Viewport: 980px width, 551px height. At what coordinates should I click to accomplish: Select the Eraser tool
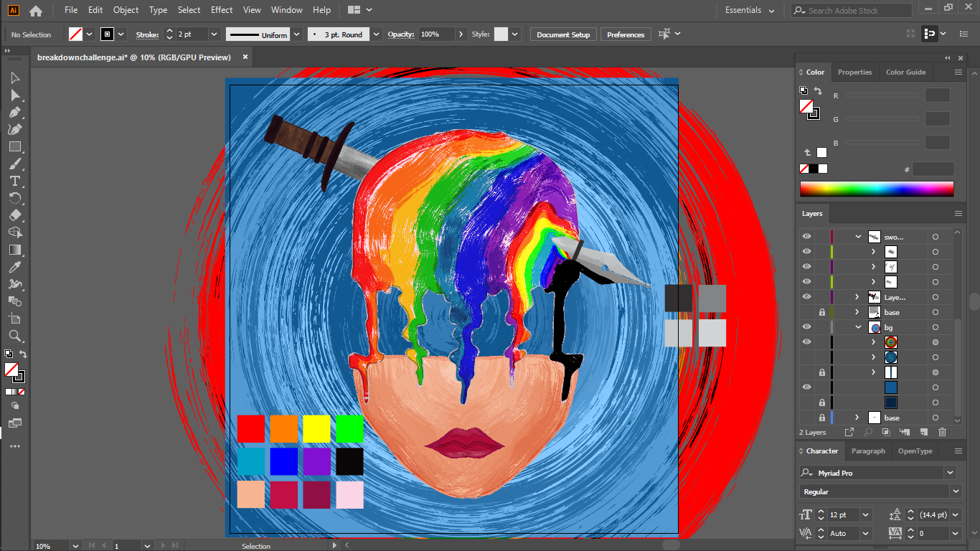point(15,215)
